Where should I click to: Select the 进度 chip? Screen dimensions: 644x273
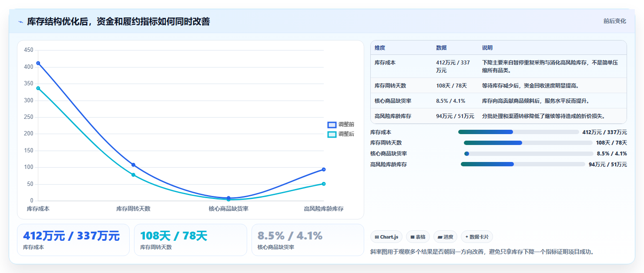(x=446, y=237)
